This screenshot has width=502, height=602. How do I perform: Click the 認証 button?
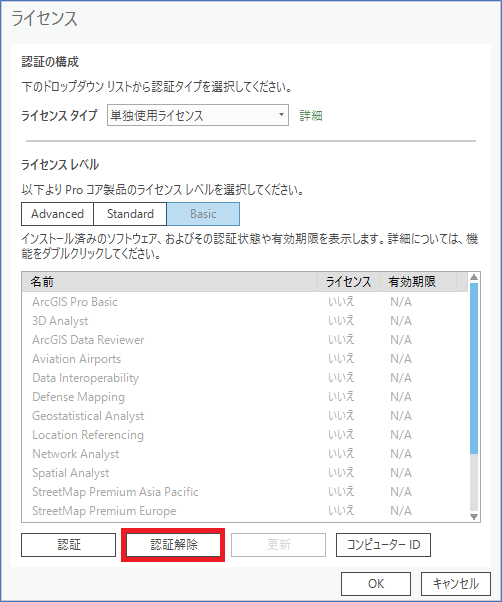tap(69, 544)
